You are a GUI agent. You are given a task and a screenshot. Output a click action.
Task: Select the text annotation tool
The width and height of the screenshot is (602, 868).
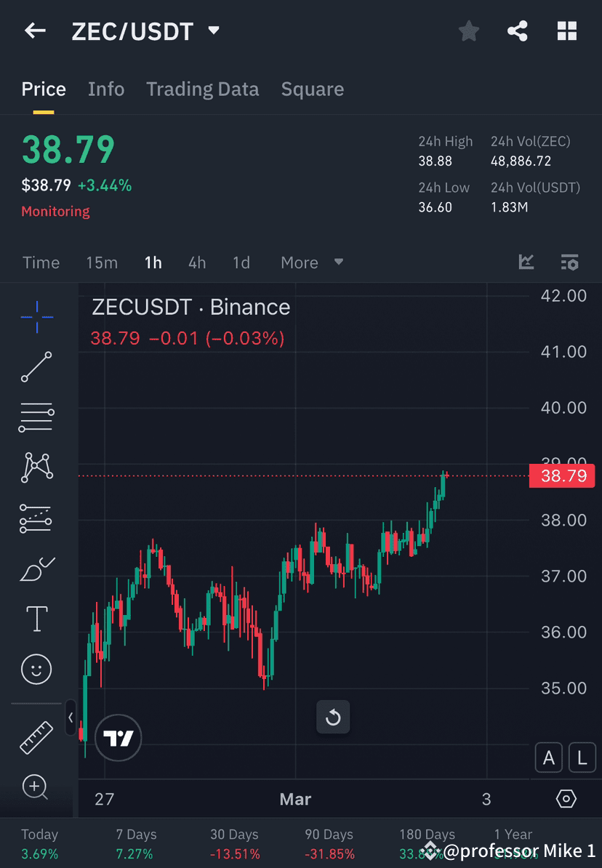36,618
